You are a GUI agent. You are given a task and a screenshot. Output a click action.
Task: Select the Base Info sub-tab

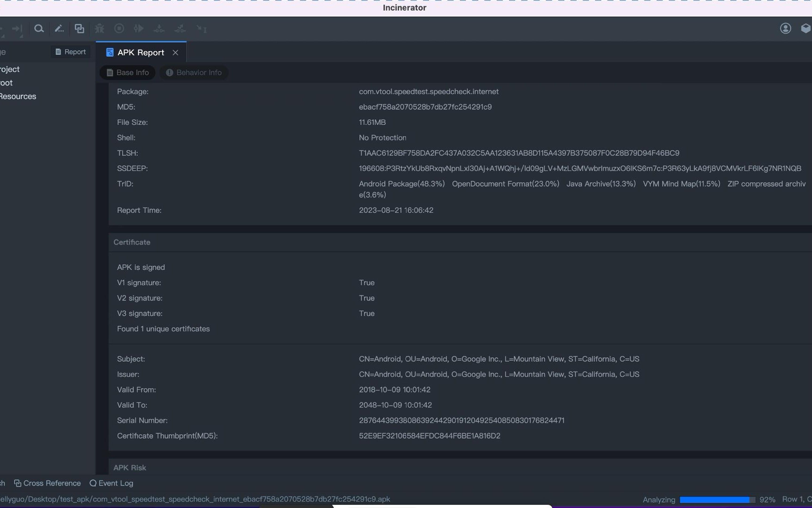pyautogui.click(x=128, y=73)
